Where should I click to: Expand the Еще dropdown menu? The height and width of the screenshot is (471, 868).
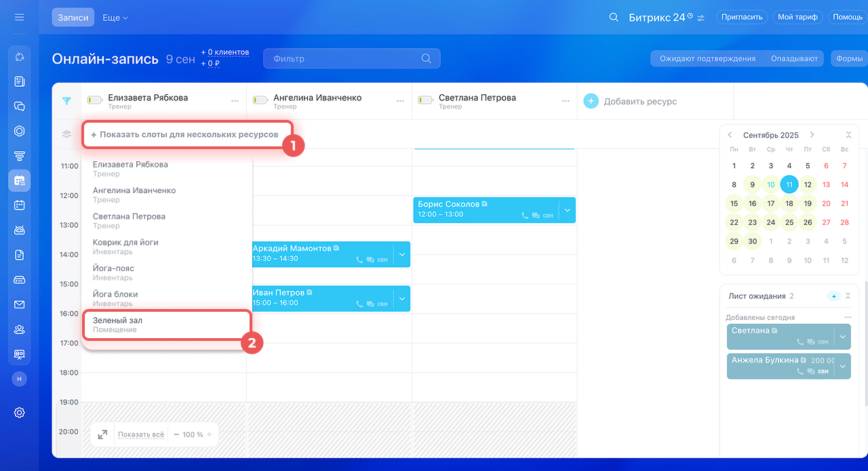115,18
